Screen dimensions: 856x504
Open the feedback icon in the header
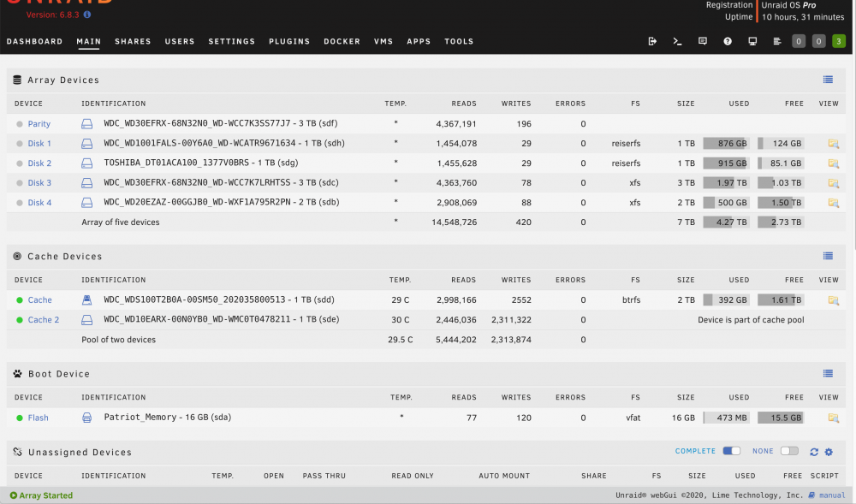pyautogui.click(x=703, y=41)
